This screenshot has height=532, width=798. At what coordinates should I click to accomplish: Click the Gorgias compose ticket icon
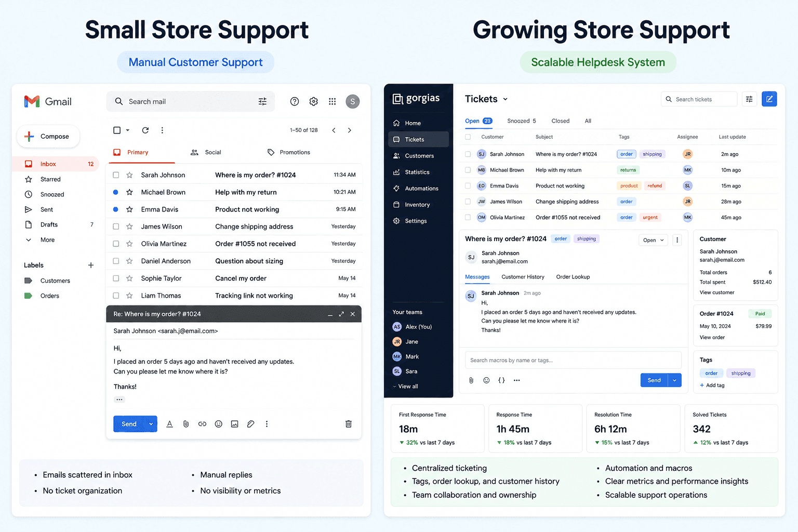(x=769, y=99)
